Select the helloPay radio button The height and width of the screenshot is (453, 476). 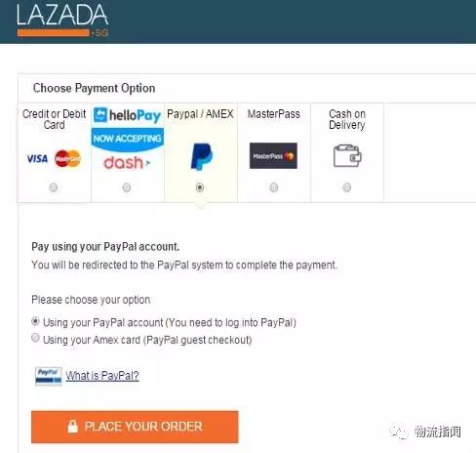pos(127,187)
